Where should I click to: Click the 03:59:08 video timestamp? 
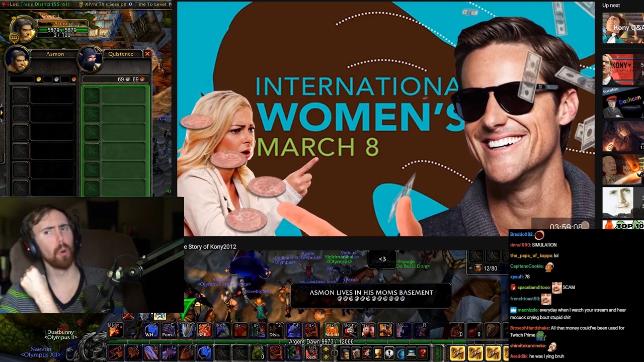tap(566, 227)
